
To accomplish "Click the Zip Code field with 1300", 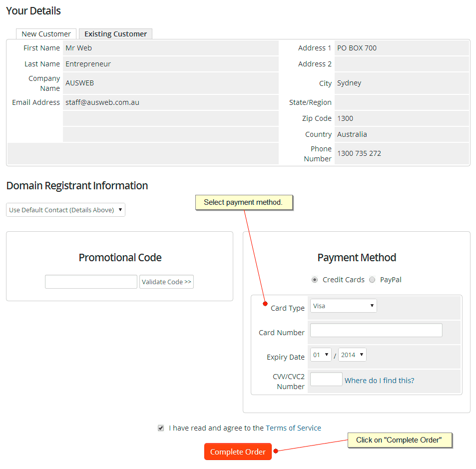I will pyautogui.click(x=402, y=118).
